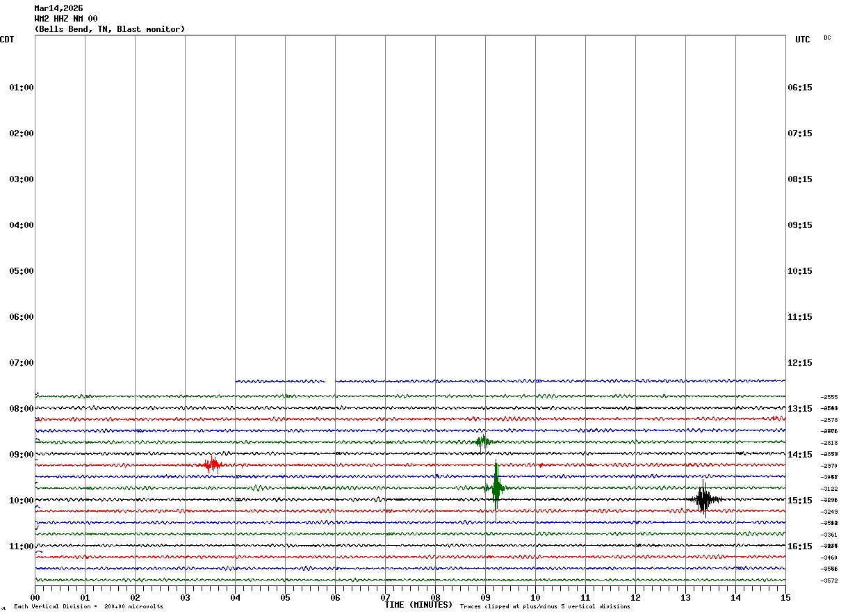Click the red seismic burst on the 09:00 trace
Viewport: 841px width, 616px height.
[x=212, y=464]
